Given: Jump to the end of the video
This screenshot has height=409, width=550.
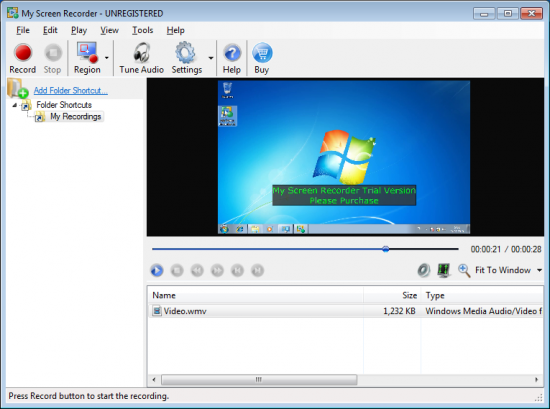Looking at the screenshot, I should point(257,270).
